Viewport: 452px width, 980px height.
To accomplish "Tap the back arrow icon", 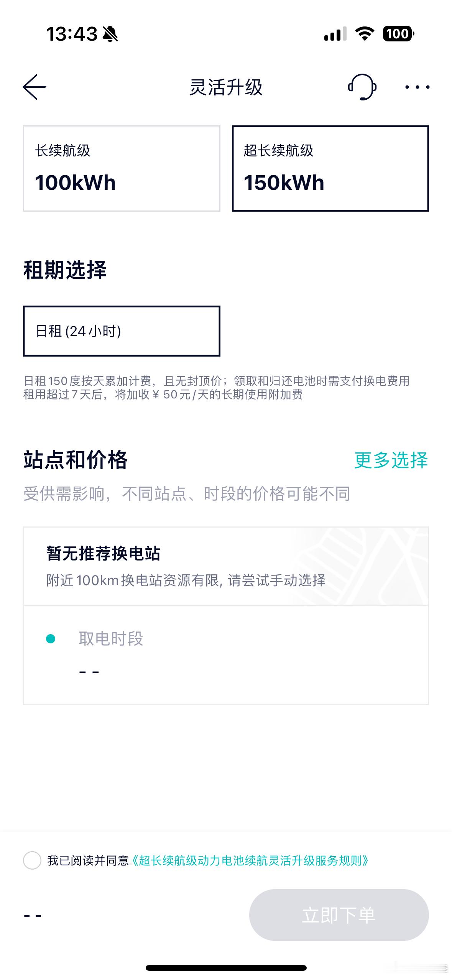I will pyautogui.click(x=35, y=87).
